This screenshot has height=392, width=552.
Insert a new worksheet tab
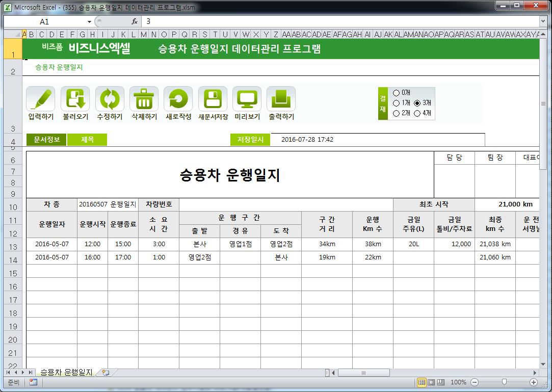click(x=106, y=373)
